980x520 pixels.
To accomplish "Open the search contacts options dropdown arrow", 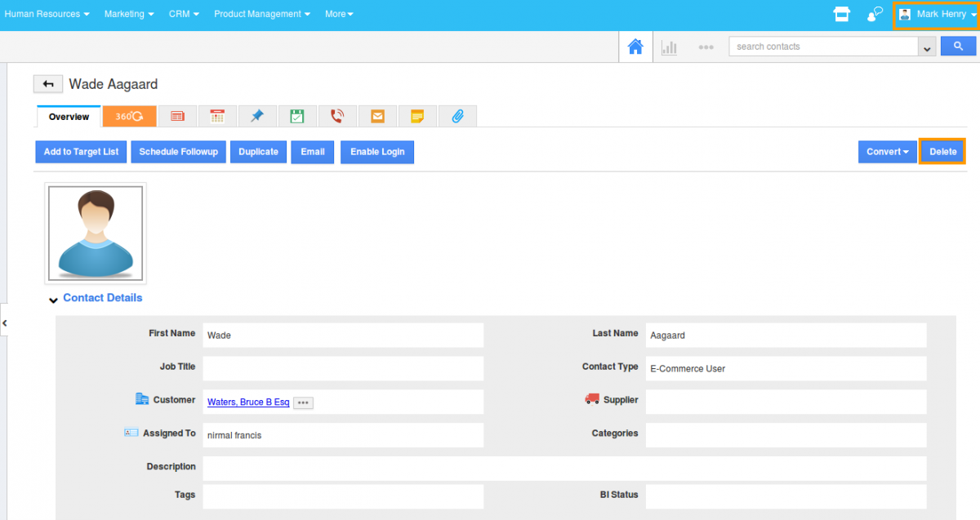I will pos(927,48).
